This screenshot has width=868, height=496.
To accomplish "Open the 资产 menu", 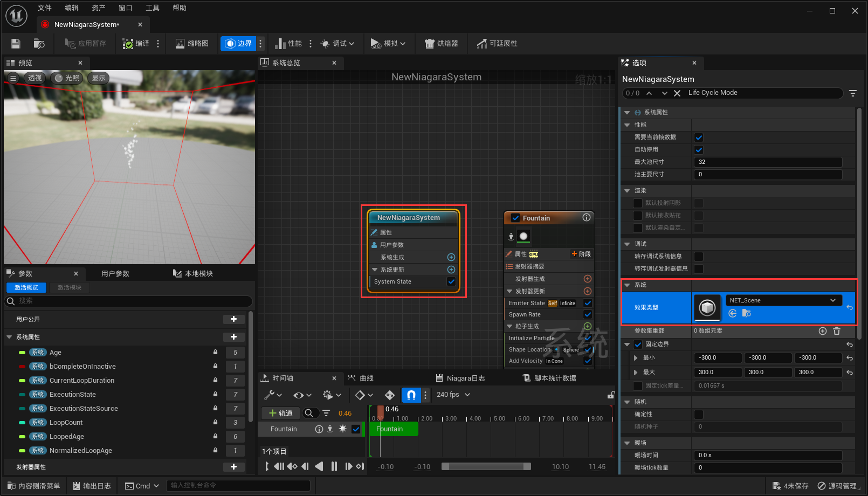I will tap(99, 8).
